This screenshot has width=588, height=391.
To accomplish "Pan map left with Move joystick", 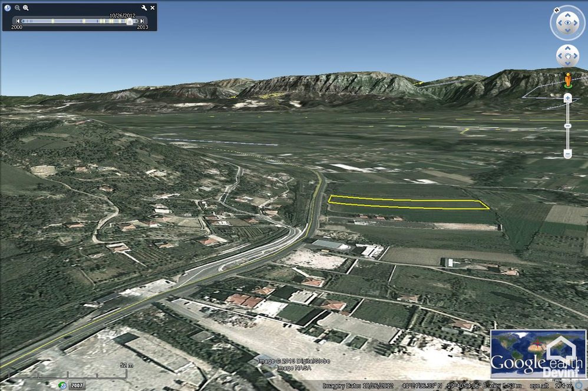I will (560, 56).
